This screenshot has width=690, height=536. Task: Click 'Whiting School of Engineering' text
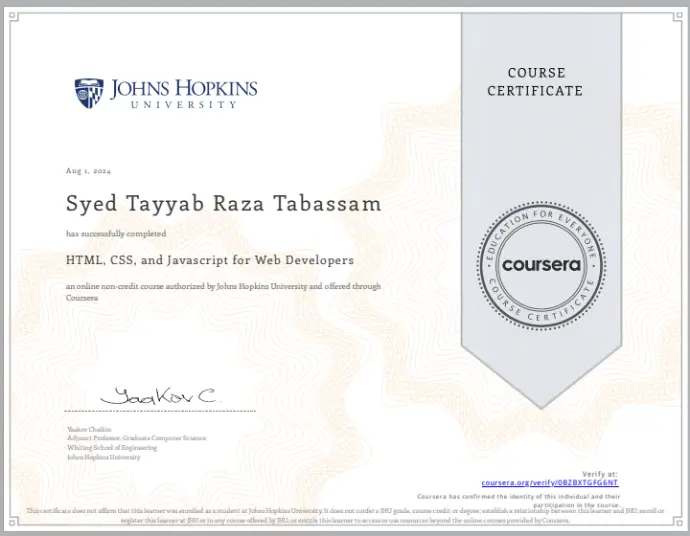(112, 448)
